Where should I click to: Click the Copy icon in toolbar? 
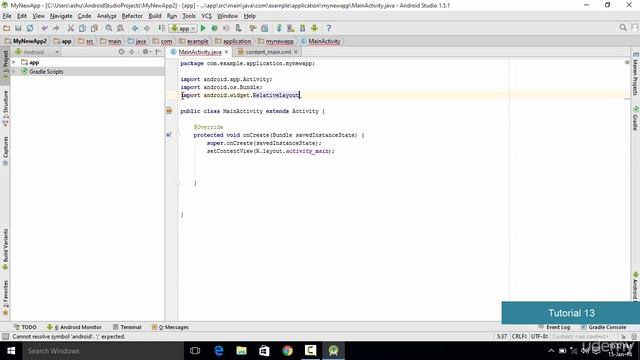[82, 28]
